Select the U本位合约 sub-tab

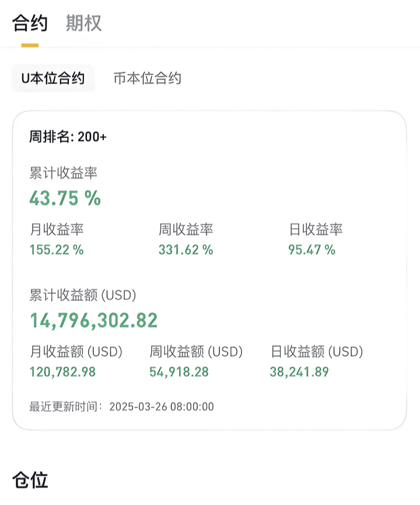[x=53, y=78]
